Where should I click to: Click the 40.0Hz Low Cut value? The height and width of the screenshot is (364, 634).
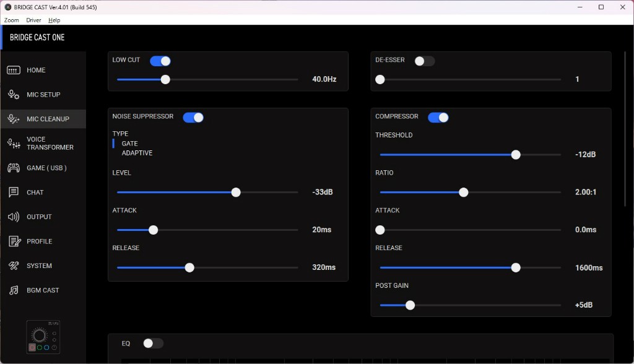[324, 79]
